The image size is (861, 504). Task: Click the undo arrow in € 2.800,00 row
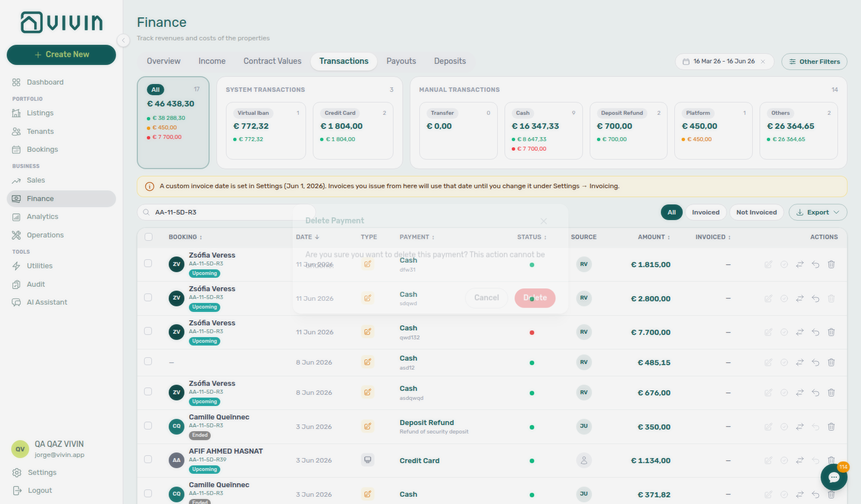(816, 298)
